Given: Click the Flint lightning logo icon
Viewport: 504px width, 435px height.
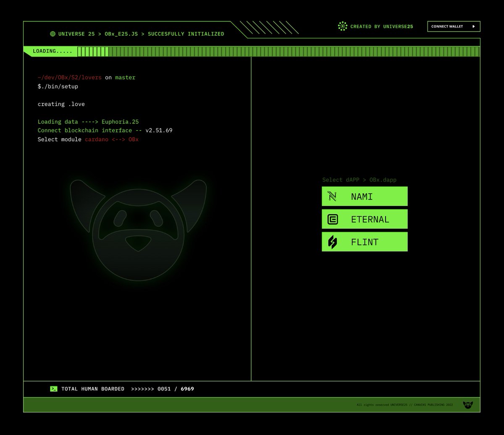Looking at the screenshot, I should click(332, 242).
